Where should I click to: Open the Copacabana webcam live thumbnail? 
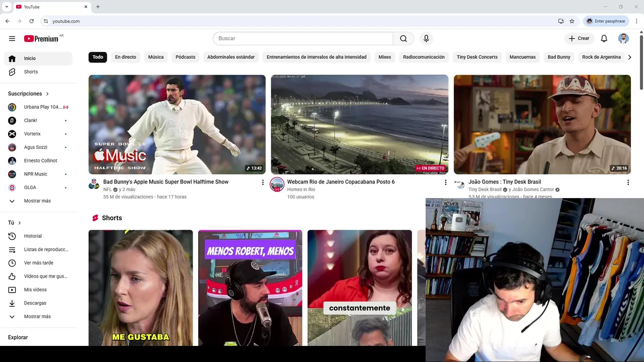[360, 125]
